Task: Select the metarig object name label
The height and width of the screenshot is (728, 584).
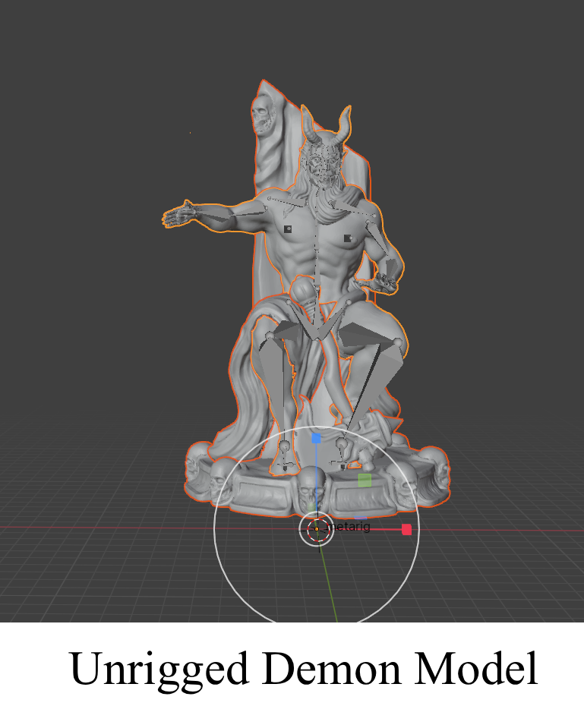Action: [349, 526]
